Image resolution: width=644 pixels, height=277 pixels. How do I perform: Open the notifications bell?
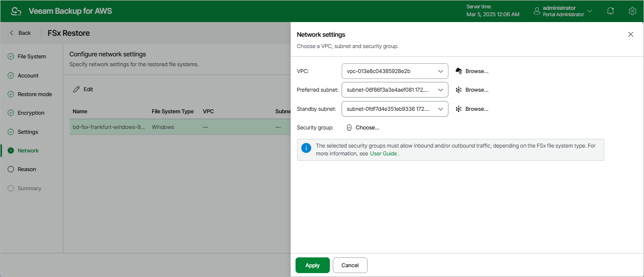pos(611,11)
